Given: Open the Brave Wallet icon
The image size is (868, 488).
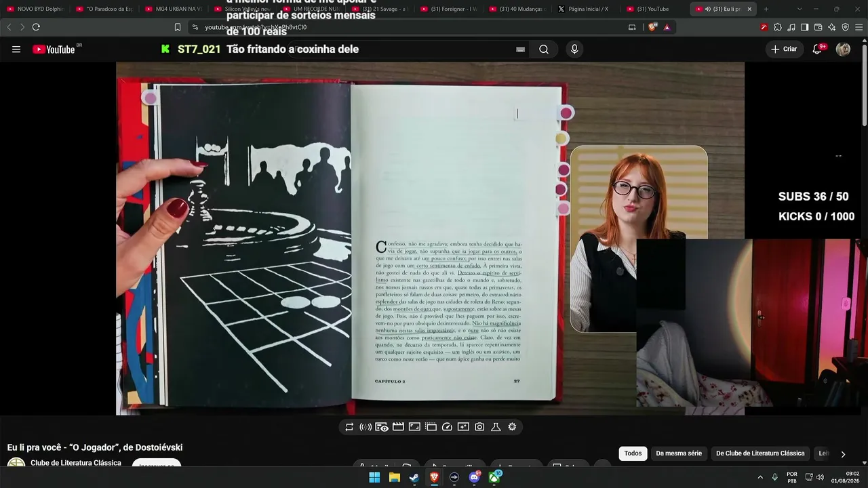Looking at the screenshot, I should point(818,27).
